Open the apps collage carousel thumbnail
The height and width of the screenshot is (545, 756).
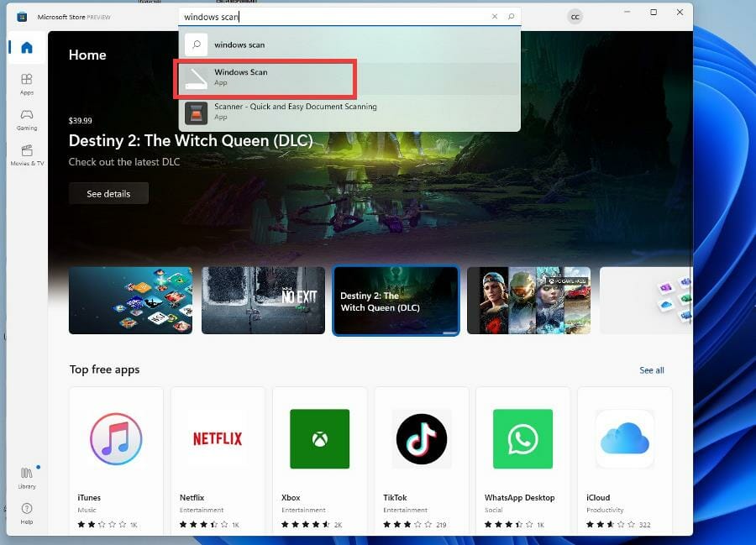click(x=131, y=300)
